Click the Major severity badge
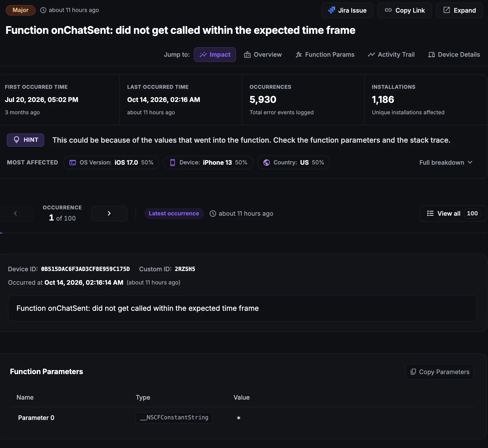The image size is (488, 448). click(x=20, y=10)
